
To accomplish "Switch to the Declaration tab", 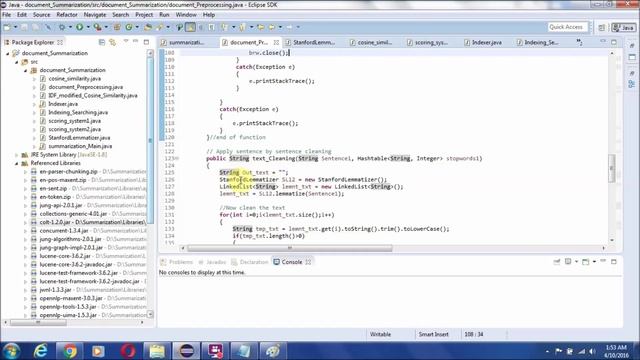I will coord(249,262).
